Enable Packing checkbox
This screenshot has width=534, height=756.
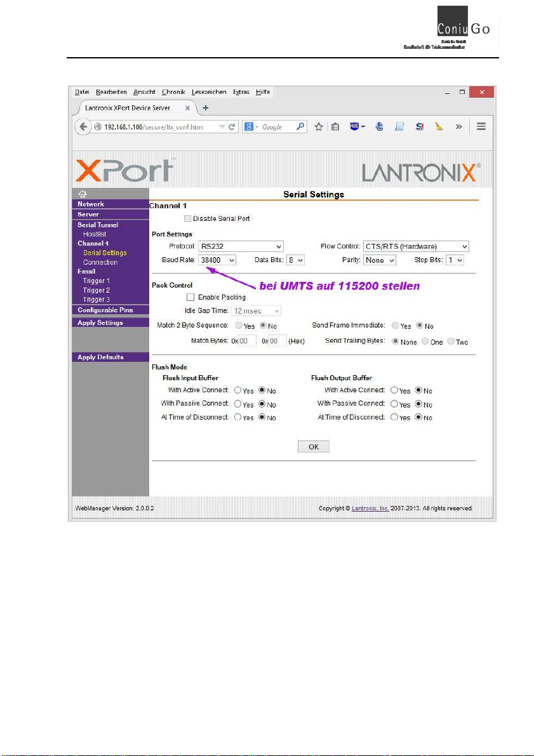click(x=190, y=297)
